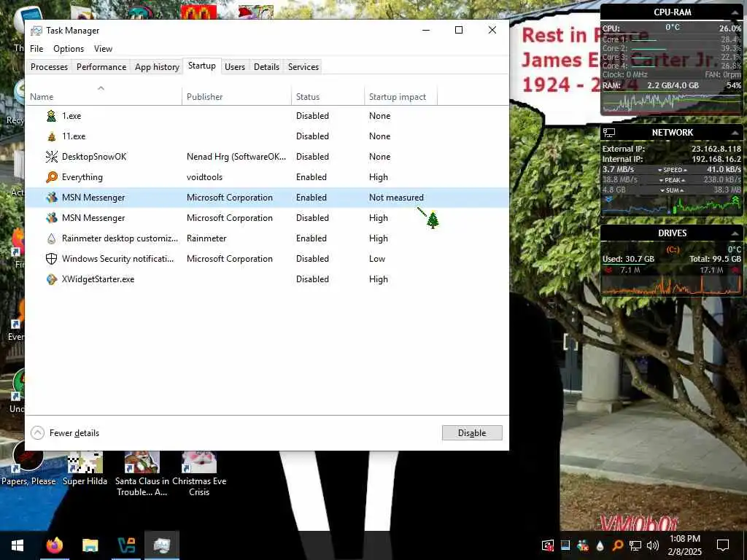Click the 1.exe tree icon in Startup list
The height and width of the screenshot is (560, 747).
tap(51, 116)
